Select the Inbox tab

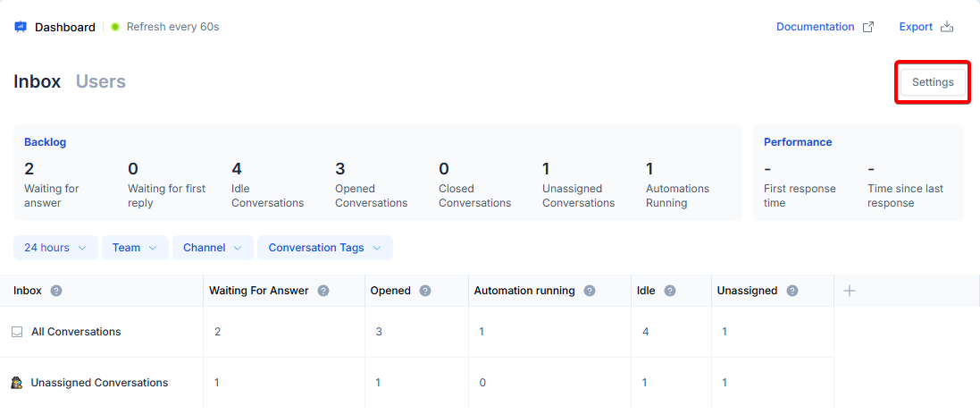point(38,81)
